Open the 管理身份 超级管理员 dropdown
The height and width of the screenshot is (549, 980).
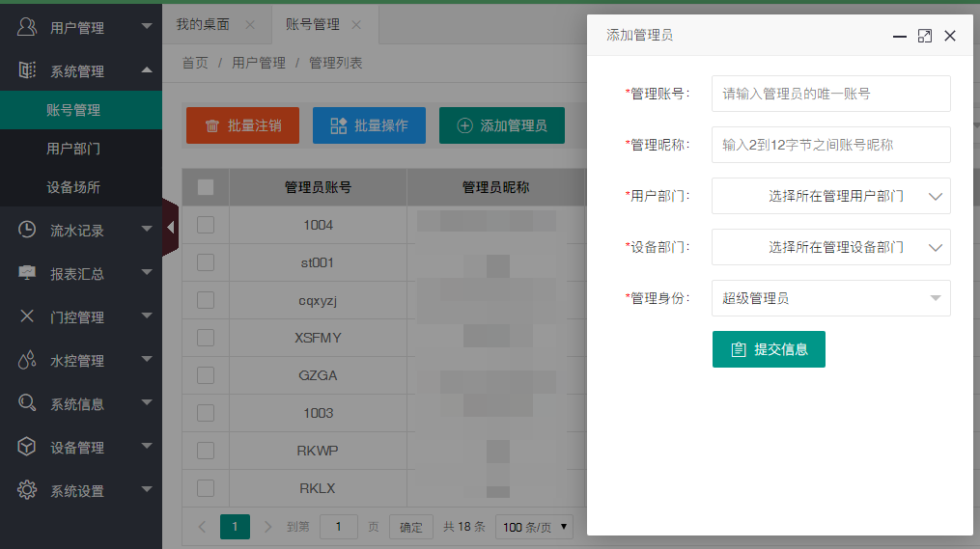[x=830, y=298]
